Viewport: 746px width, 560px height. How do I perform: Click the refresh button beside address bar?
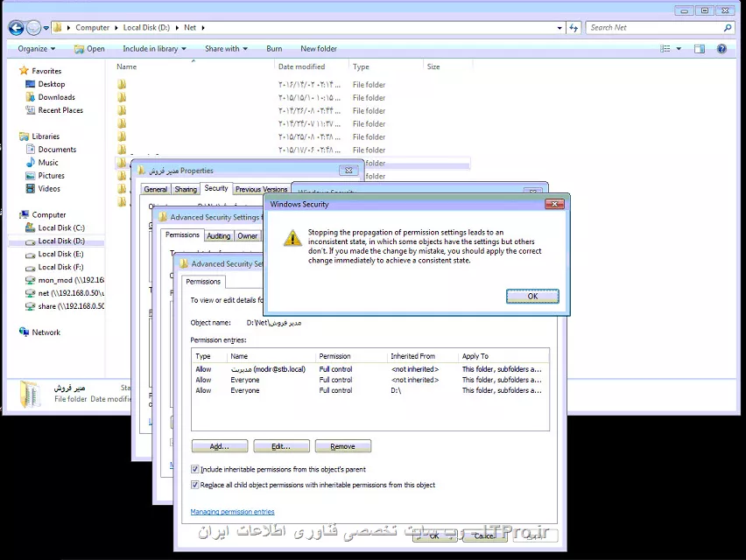[x=574, y=28]
